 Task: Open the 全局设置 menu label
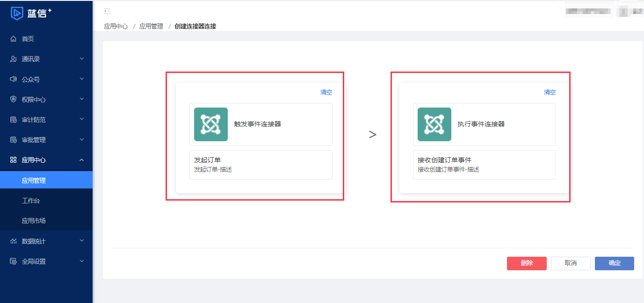point(34,261)
